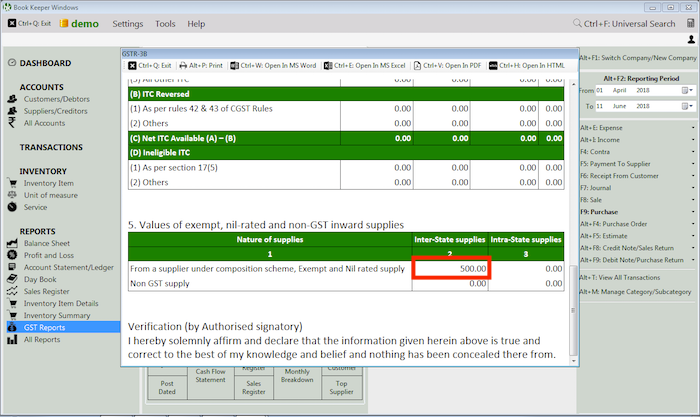The width and height of the screenshot is (700, 417).
Task: Click the Inventory Summary cart icon
Action: click(x=12, y=315)
